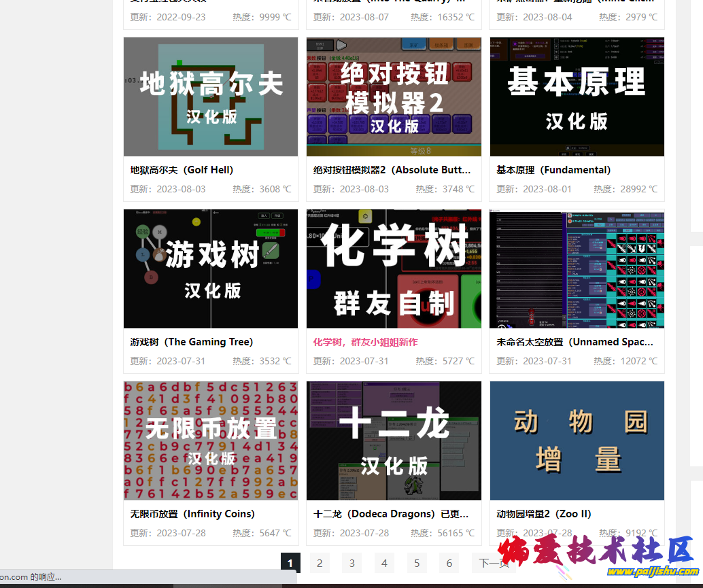Click heat value 28992 ℃ under Fundamental
This screenshot has width=703, height=588.
coord(626,189)
